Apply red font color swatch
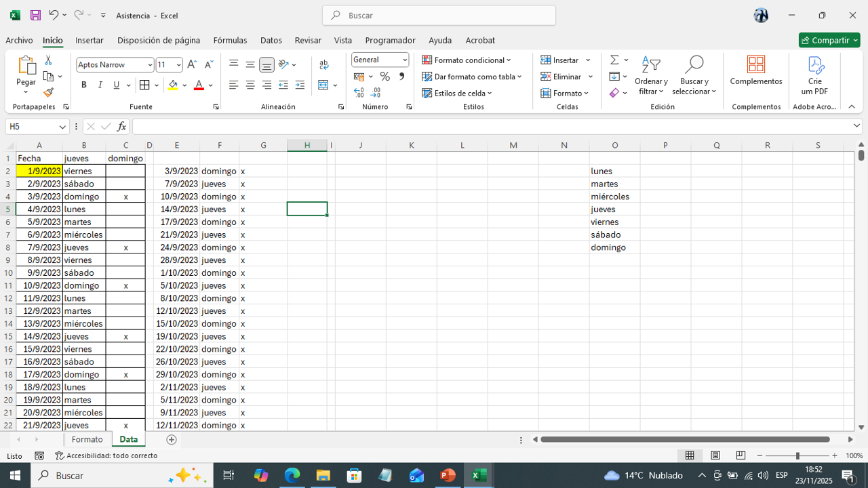This screenshot has height=488, width=868. [199, 85]
